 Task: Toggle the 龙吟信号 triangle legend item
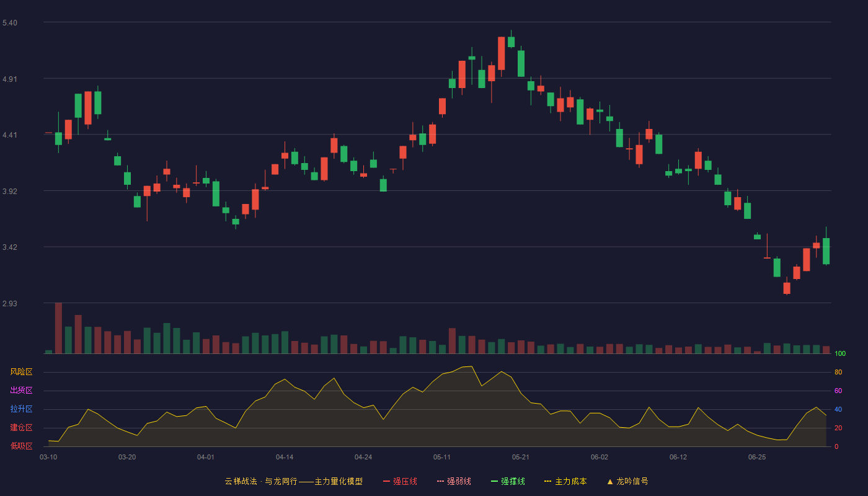[627, 481]
